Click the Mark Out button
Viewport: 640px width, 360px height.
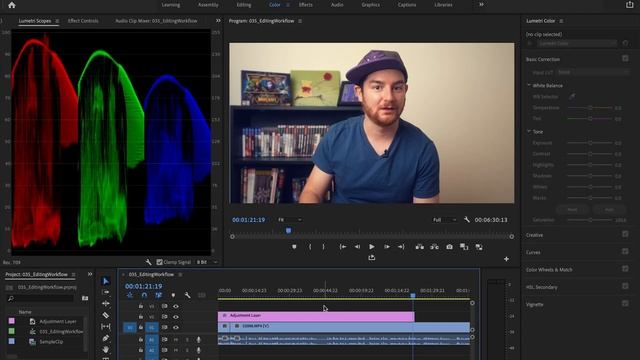[x=323, y=247]
